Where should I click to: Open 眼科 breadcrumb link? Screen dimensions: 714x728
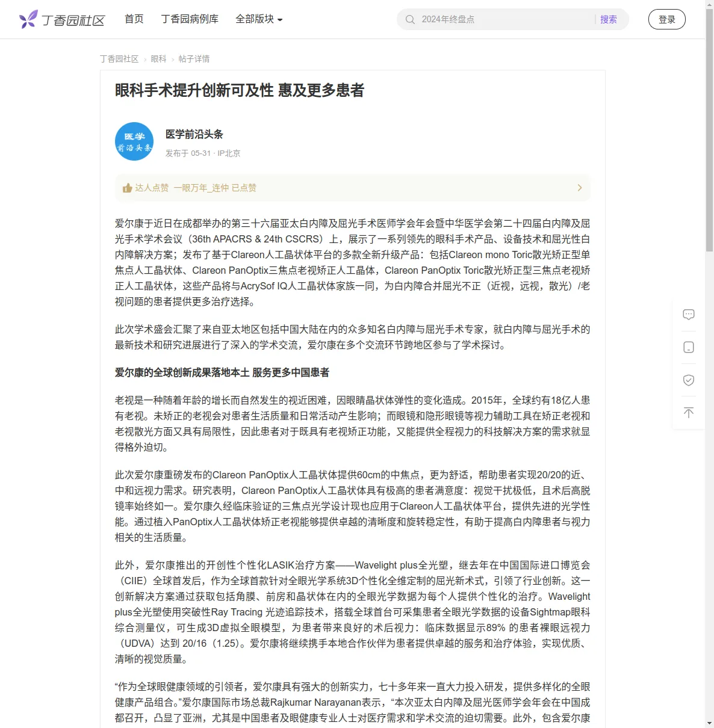[158, 59]
